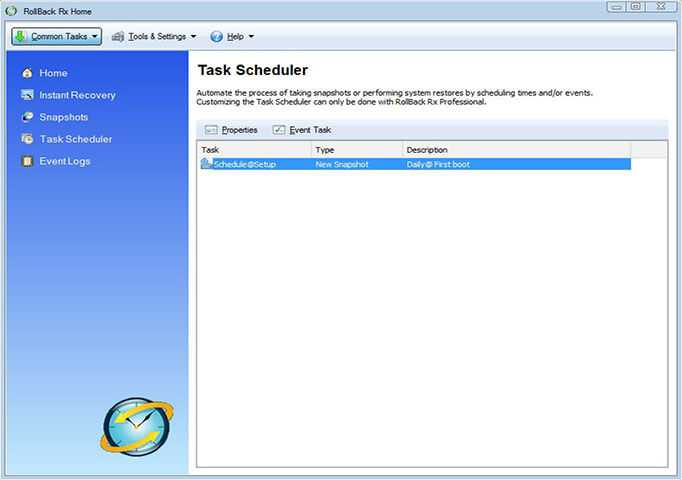Expand the Help menu dropdown arrow
The width and height of the screenshot is (682, 480).
click(x=251, y=37)
